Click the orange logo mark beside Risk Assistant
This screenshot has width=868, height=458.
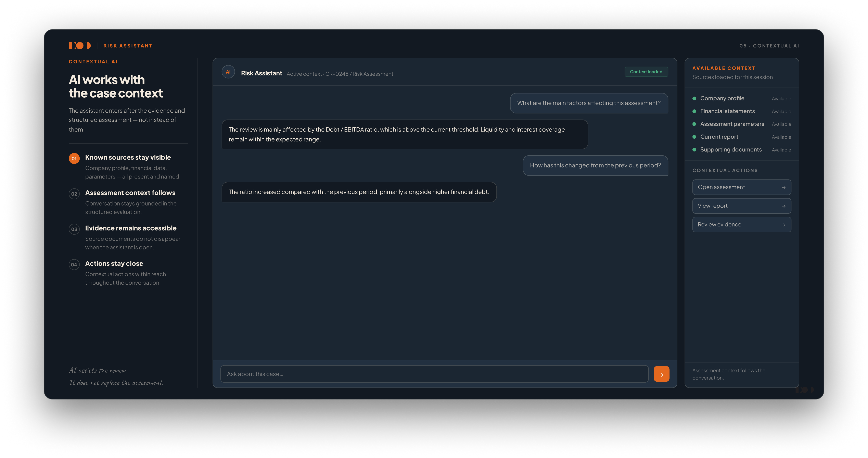79,46
